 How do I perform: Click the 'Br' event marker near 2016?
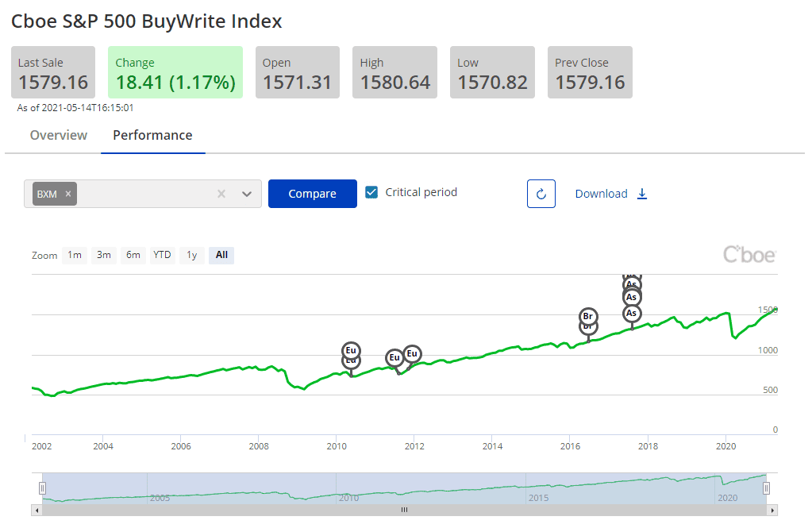coord(588,317)
